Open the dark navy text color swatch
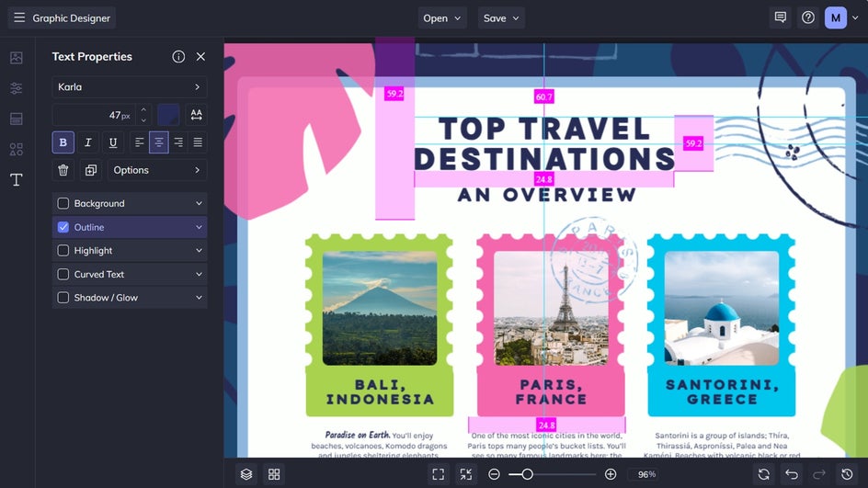 pyautogui.click(x=168, y=115)
